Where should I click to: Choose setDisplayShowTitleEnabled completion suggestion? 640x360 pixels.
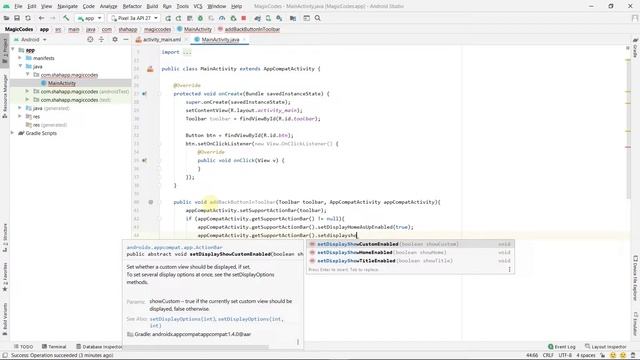410,261
